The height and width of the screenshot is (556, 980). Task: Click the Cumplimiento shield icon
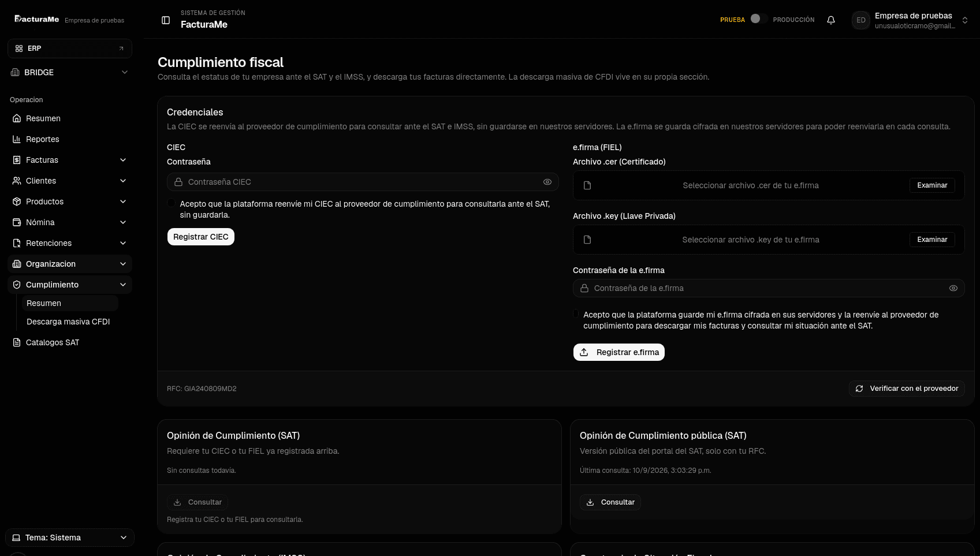(17, 285)
